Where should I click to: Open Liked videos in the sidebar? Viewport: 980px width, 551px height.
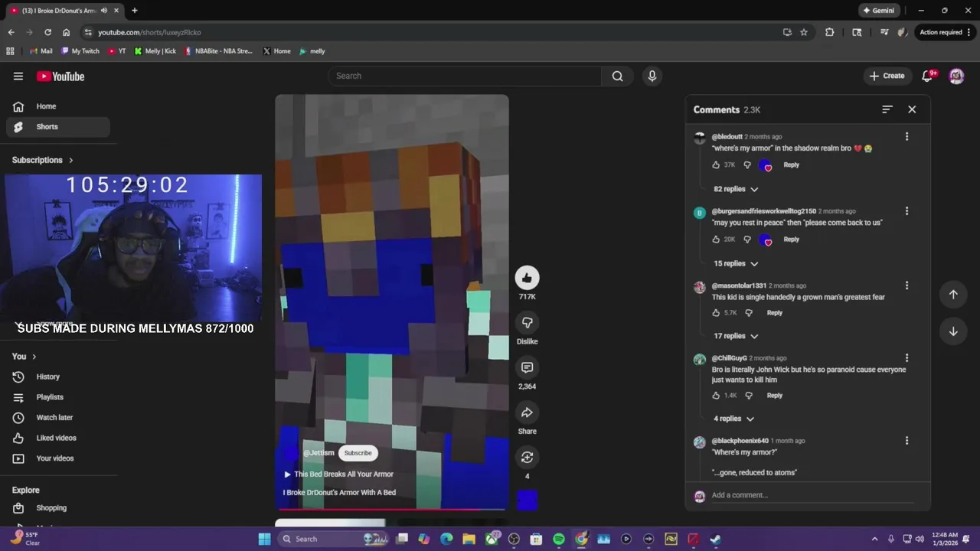[x=58, y=438]
